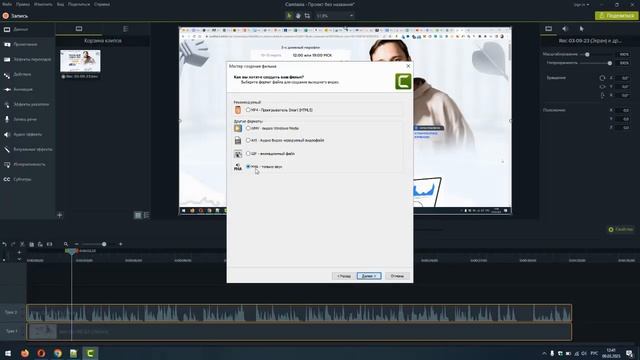The image size is (640, 360).
Task: Switch to Library tab next to Media Bin
Action: tap(125, 29)
